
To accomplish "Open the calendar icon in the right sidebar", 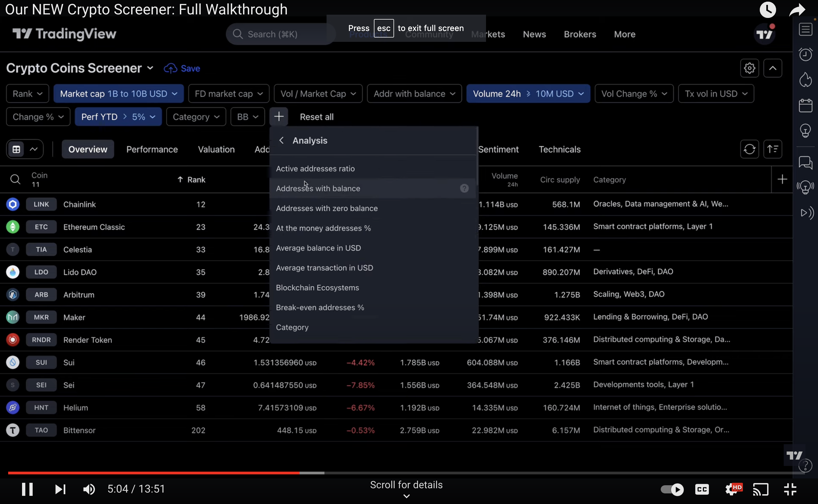I will (805, 106).
